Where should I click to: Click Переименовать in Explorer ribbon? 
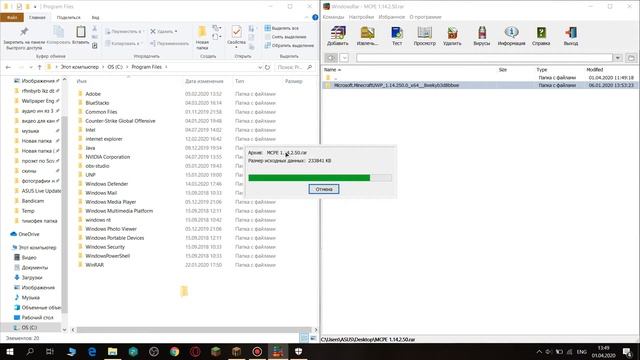169,43
